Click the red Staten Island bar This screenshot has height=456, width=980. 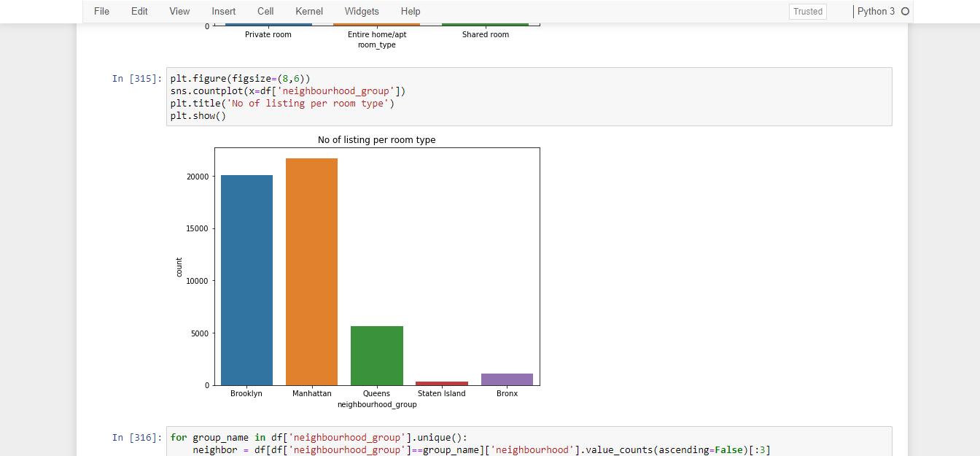point(442,383)
